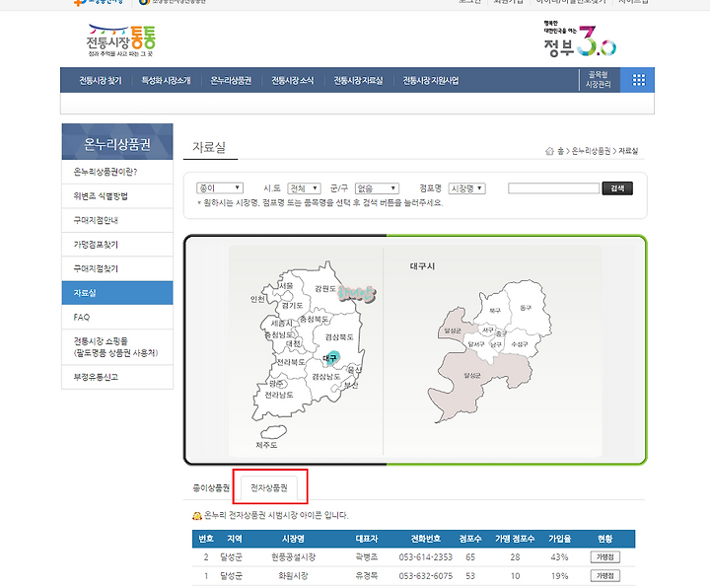Click 온누리상품권 in the breadcrumb
This screenshot has height=588, width=710.
[x=591, y=151]
